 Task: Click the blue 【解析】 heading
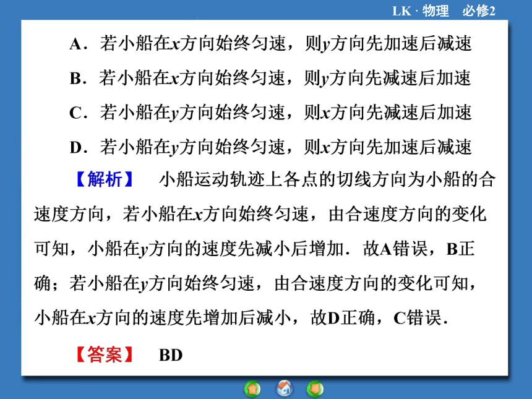[105, 179]
